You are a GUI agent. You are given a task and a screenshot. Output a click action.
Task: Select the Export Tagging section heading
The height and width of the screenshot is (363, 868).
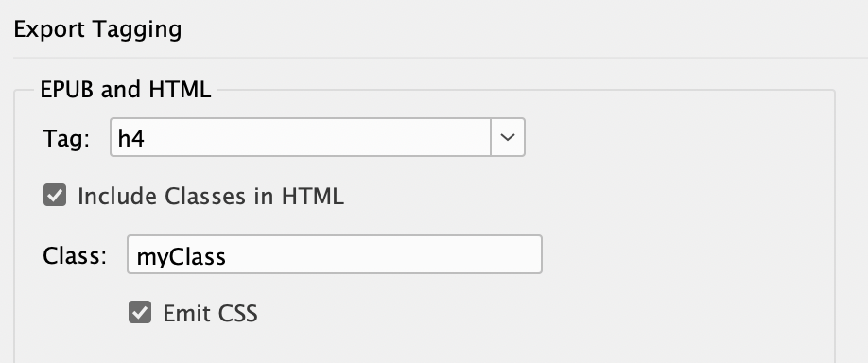(98, 29)
